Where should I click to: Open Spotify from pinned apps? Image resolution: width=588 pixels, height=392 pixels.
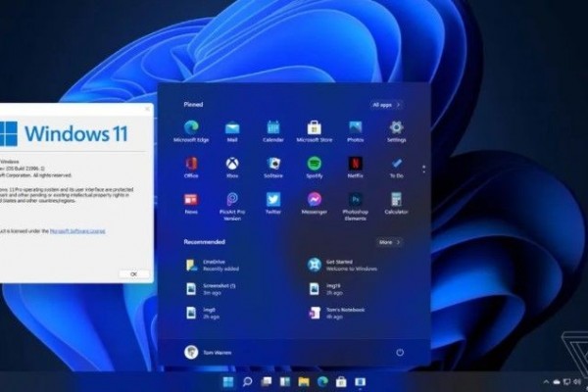click(x=315, y=168)
